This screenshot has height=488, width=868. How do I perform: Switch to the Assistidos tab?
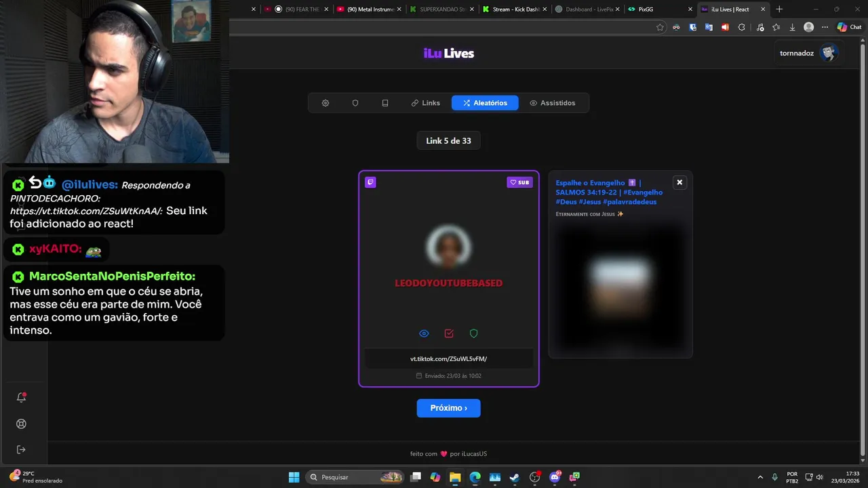(553, 103)
